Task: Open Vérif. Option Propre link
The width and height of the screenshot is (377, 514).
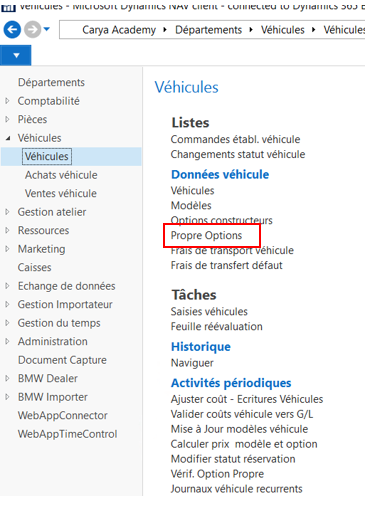Action: click(x=217, y=474)
